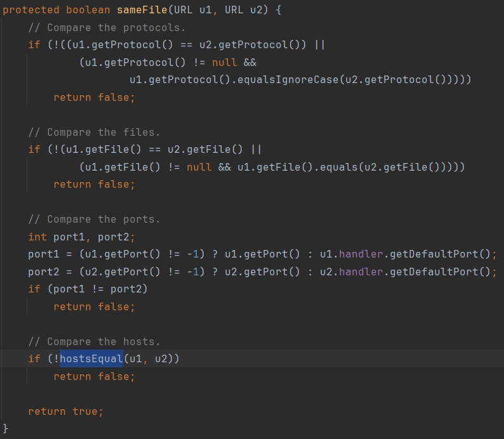The image size is (504, 439).
Task: Click the 'Compare the files.' comment
Action: [94, 133]
